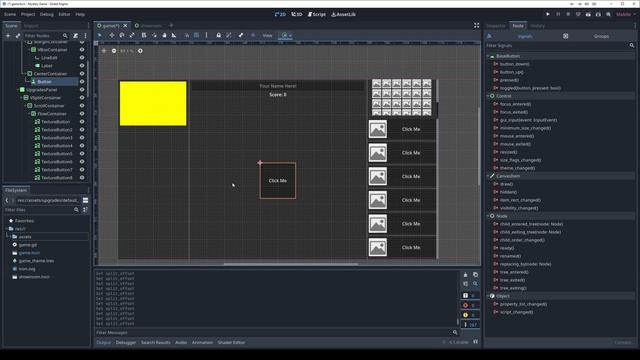
Task: Click the Filter Nodes search field
Action: pyautogui.click(x=46, y=36)
